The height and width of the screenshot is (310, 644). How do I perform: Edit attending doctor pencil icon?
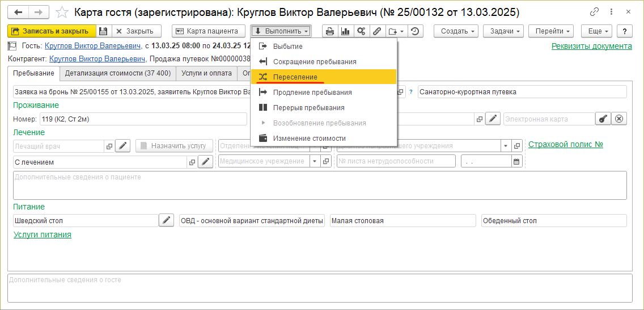tap(123, 145)
